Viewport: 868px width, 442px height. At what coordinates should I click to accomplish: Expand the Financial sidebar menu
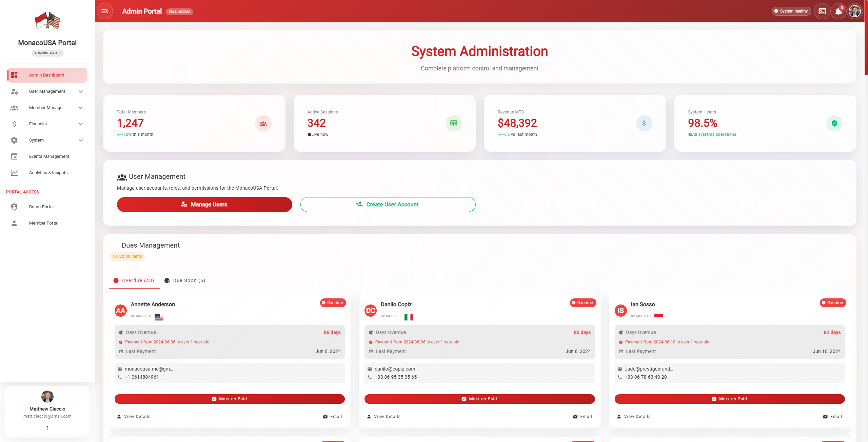47,124
